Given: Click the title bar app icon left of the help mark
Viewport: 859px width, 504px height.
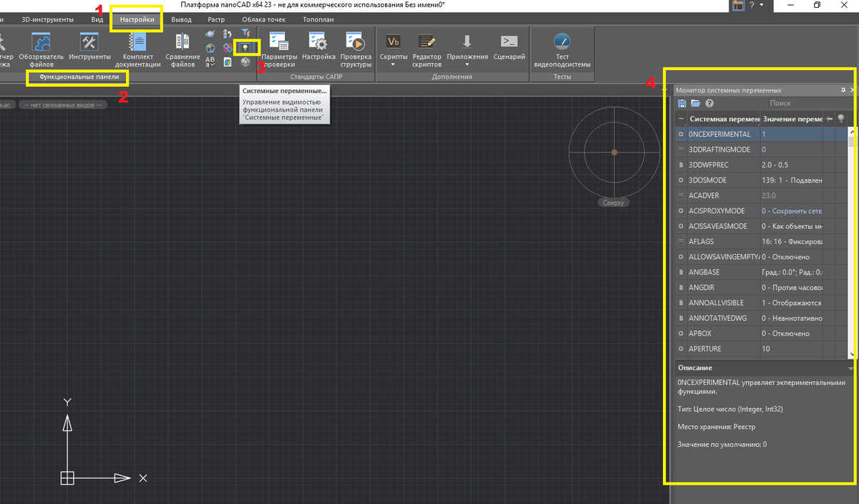Looking at the screenshot, I should pyautogui.click(x=738, y=5).
